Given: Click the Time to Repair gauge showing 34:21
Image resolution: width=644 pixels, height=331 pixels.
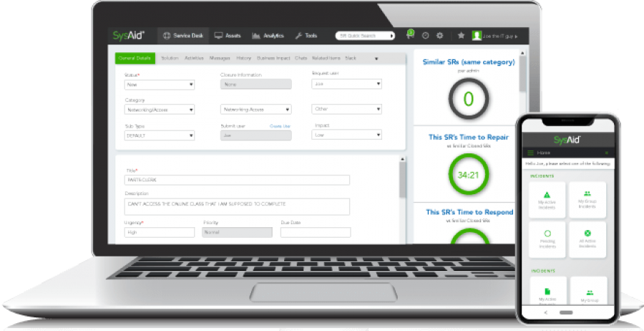Looking at the screenshot, I should coord(468,175).
